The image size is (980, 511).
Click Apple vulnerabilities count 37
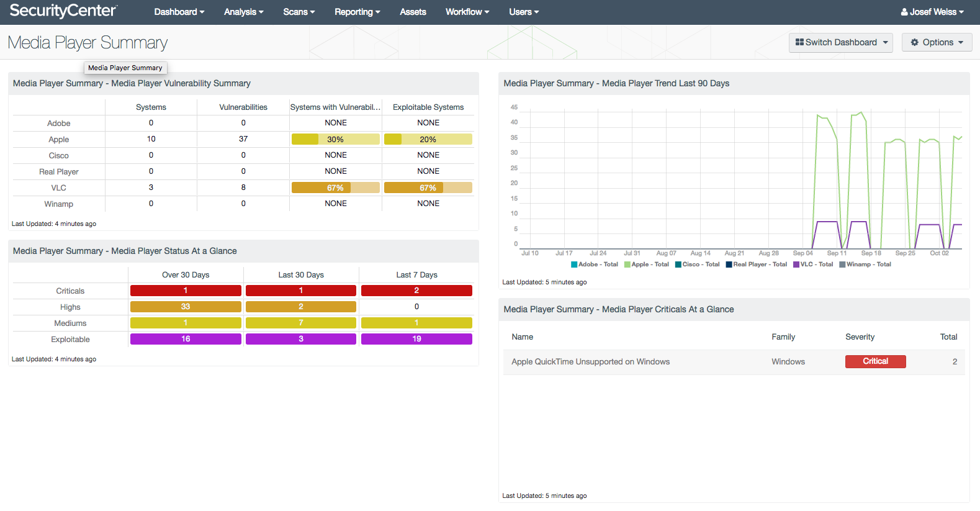point(243,139)
